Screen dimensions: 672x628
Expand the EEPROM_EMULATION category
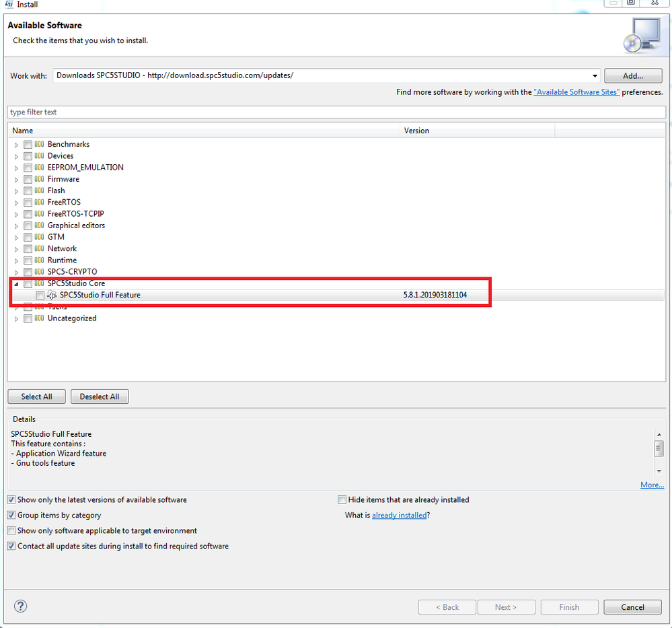tap(16, 168)
